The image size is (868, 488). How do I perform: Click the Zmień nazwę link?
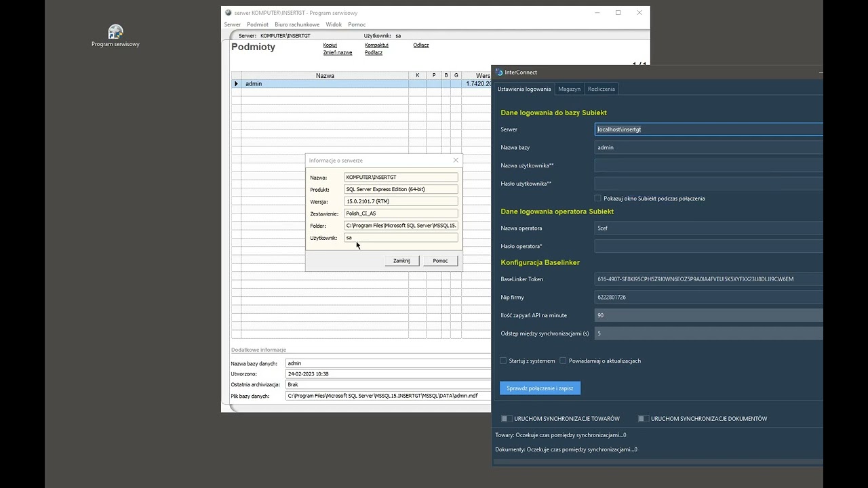point(338,53)
